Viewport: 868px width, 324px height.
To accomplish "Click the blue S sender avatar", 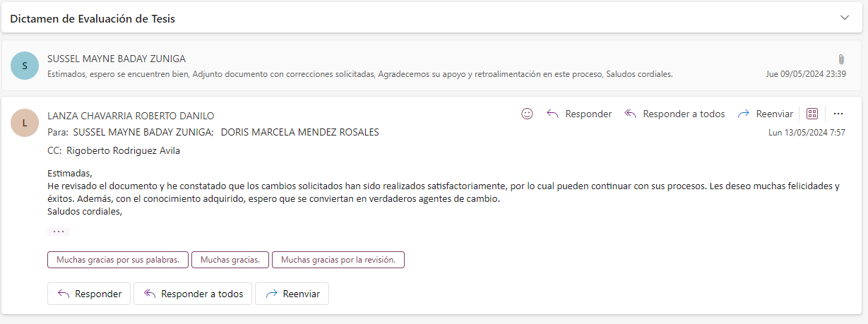I will point(25,66).
